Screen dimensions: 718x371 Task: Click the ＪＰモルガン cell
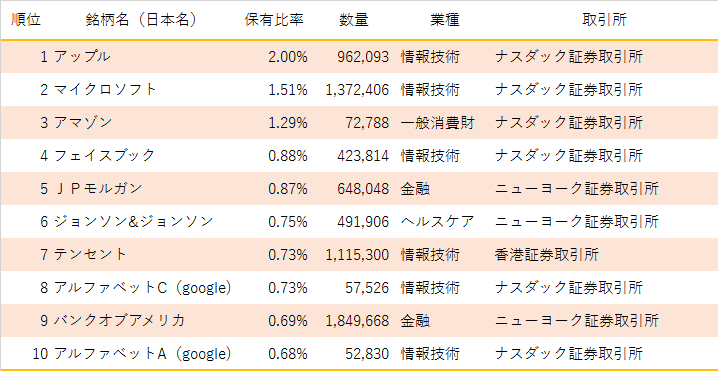(x=98, y=189)
